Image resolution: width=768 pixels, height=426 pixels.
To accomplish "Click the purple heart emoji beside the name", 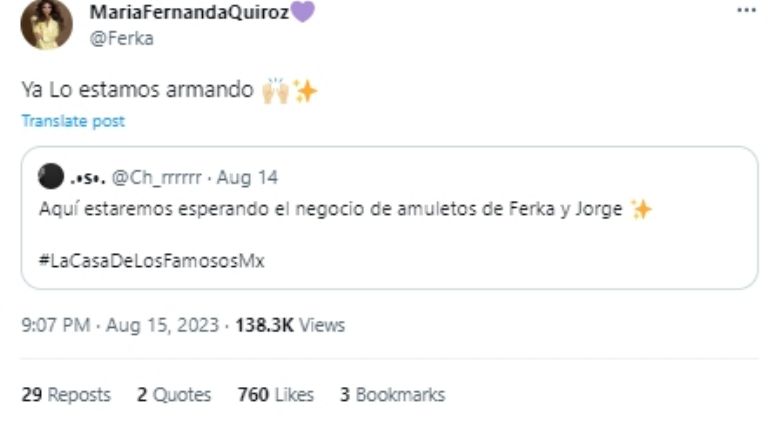I will point(303,12).
